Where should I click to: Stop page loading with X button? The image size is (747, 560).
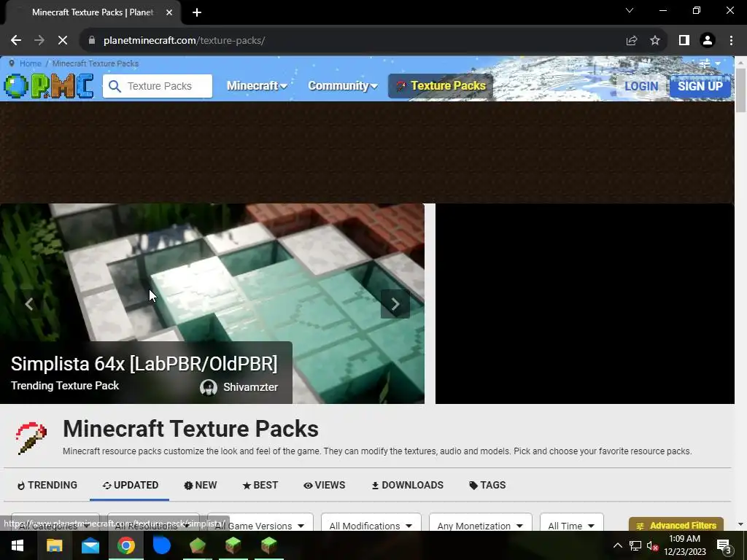[63, 41]
